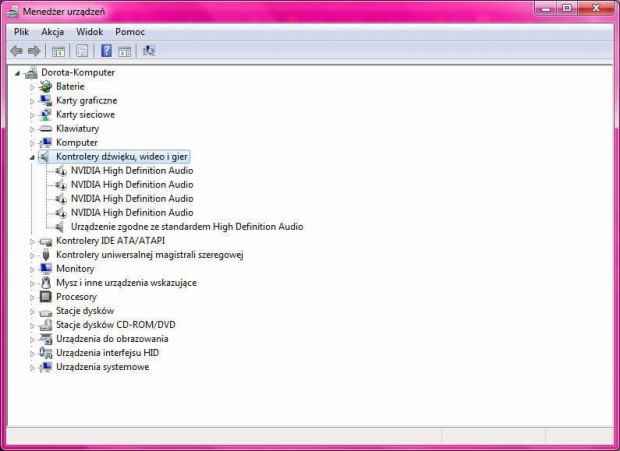Click the Procesory chip icon
The image size is (620, 451).
coord(46,297)
